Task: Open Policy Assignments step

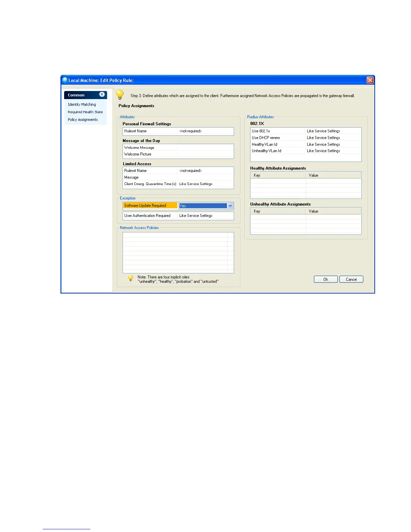Action: click(x=83, y=120)
